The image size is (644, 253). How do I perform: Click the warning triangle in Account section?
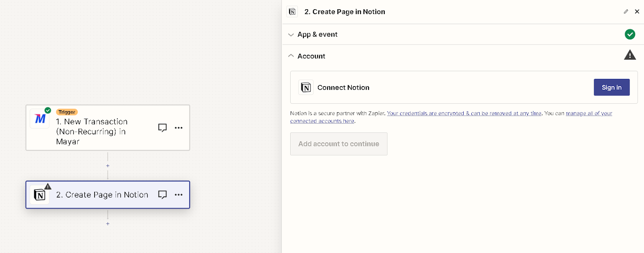point(630,55)
